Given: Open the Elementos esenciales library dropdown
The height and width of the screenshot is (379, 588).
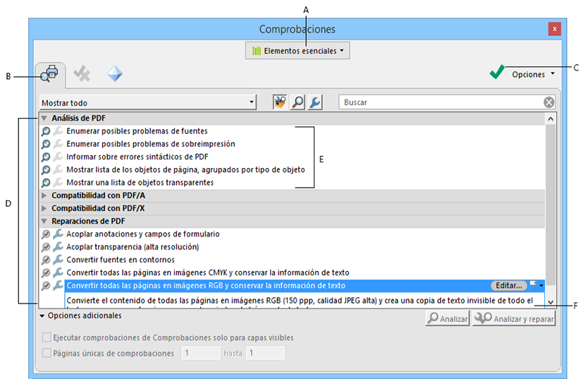Looking at the screenshot, I should pos(298,51).
